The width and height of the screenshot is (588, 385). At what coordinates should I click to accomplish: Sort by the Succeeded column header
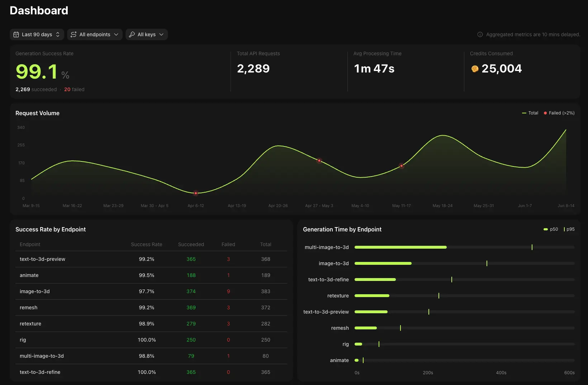point(191,244)
